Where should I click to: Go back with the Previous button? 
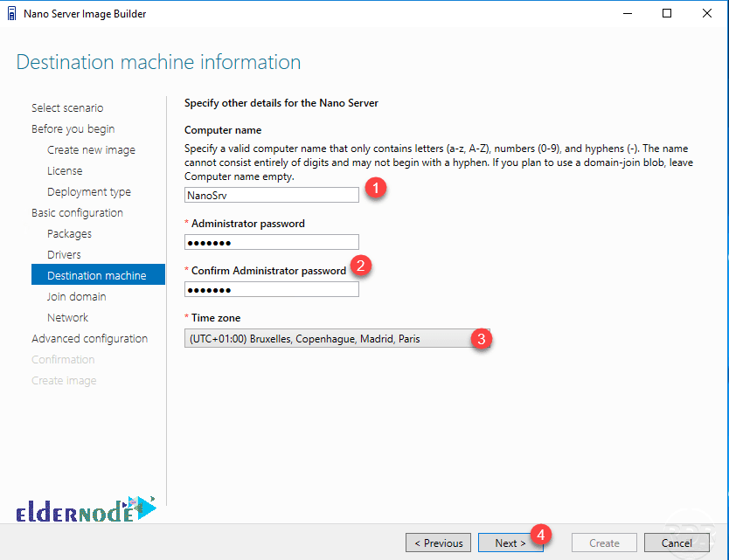(x=438, y=543)
